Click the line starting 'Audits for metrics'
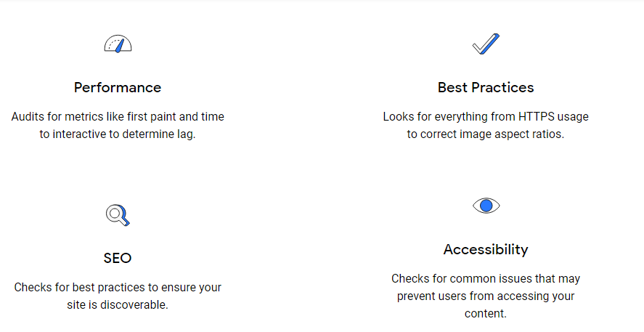 (x=118, y=117)
